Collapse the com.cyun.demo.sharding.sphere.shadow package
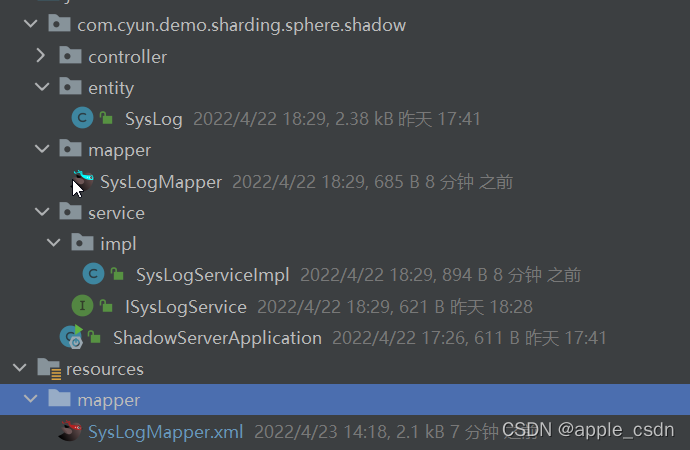This screenshot has height=450, width=690. [x=30, y=23]
